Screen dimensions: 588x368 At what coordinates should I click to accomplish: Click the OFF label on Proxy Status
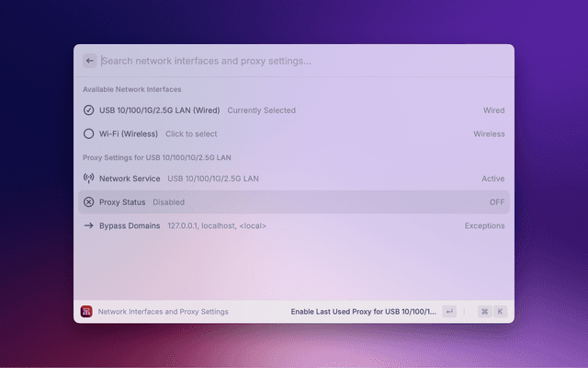pos(497,201)
